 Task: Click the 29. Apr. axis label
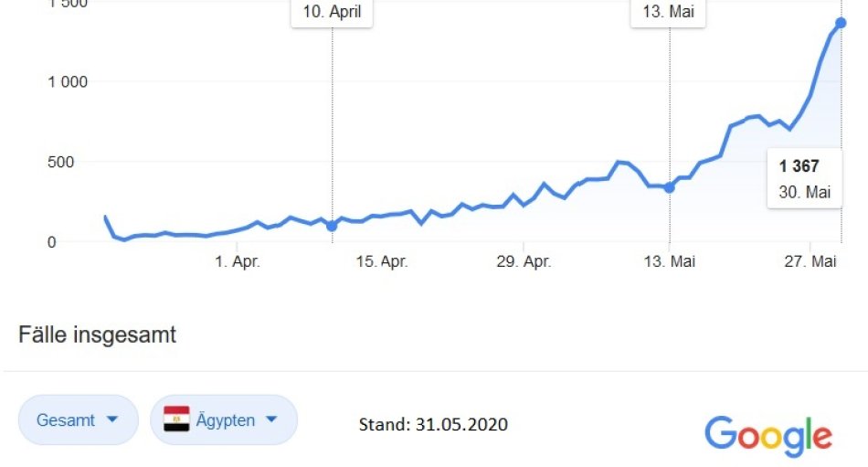click(524, 262)
